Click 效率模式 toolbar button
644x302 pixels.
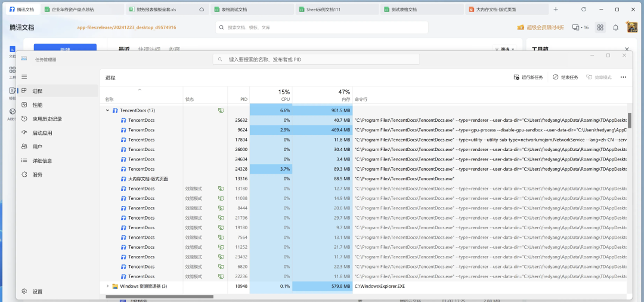tap(599, 77)
